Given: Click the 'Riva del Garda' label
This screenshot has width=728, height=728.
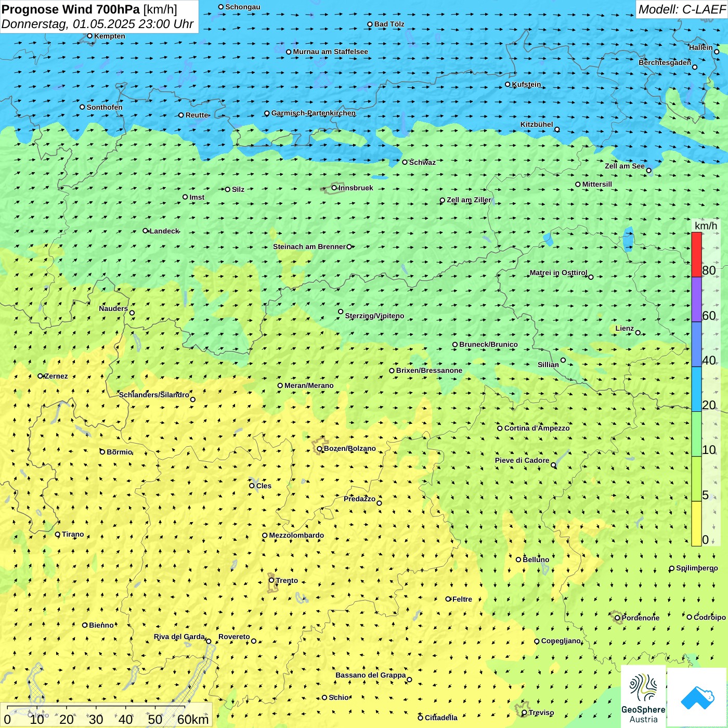Looking at the screenshot, I should (179, 636).
